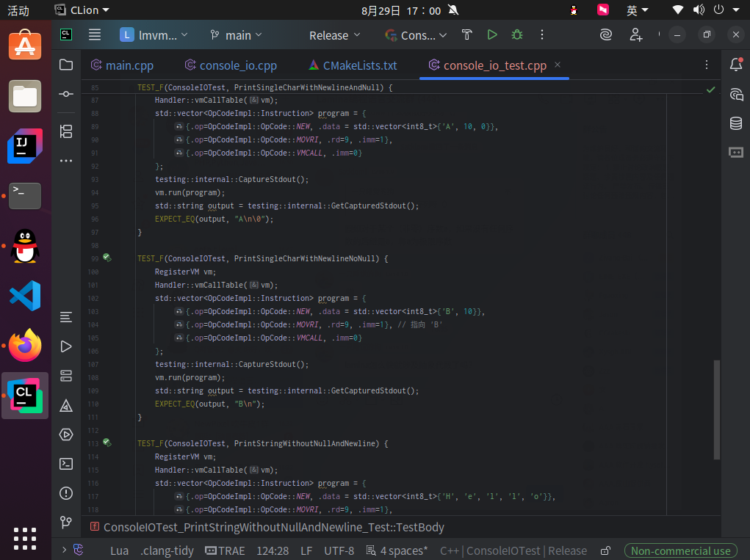Expand the main branch dropdown
This screenshot has width=750, height=560.
tap(237, 35)
